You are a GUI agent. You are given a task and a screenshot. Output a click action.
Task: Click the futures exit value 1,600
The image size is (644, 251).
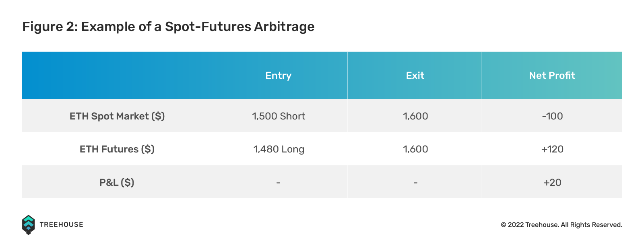point(415,149)
